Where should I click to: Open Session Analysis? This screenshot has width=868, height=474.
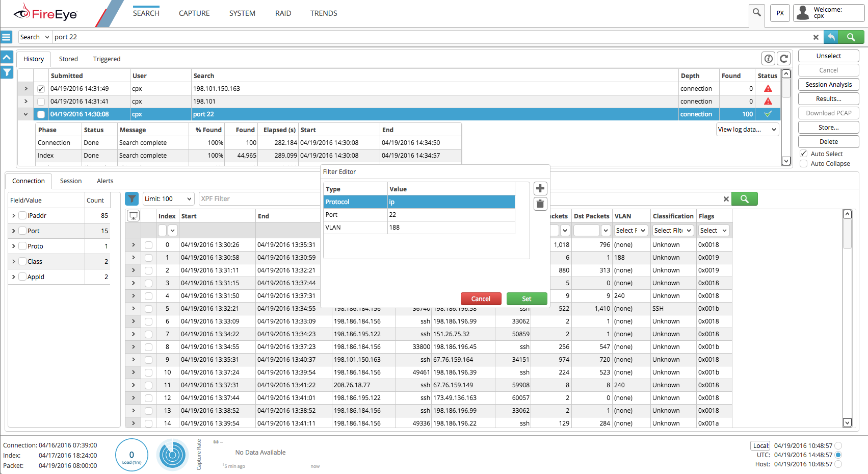point(829,85)
